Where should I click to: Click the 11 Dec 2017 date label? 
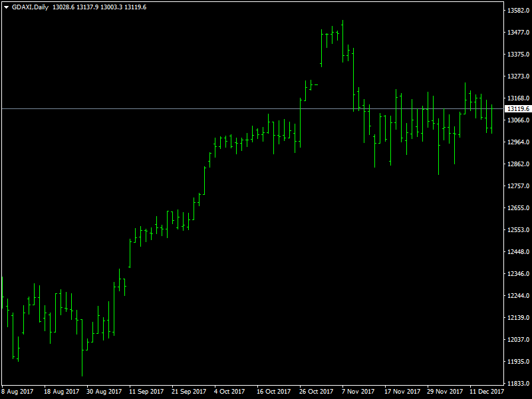pyautogui.click(x=487, y=392)
